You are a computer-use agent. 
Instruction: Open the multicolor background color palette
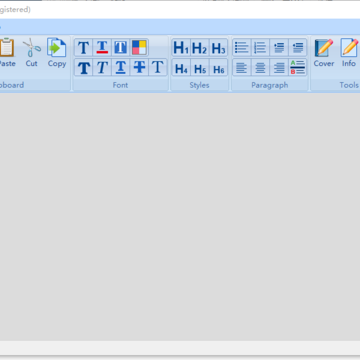coord(139,48)
